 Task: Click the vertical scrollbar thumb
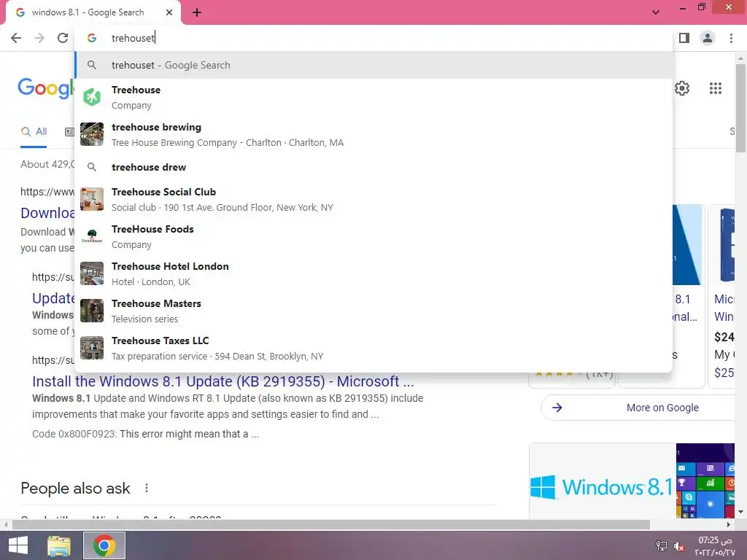[x=740, y=108]
